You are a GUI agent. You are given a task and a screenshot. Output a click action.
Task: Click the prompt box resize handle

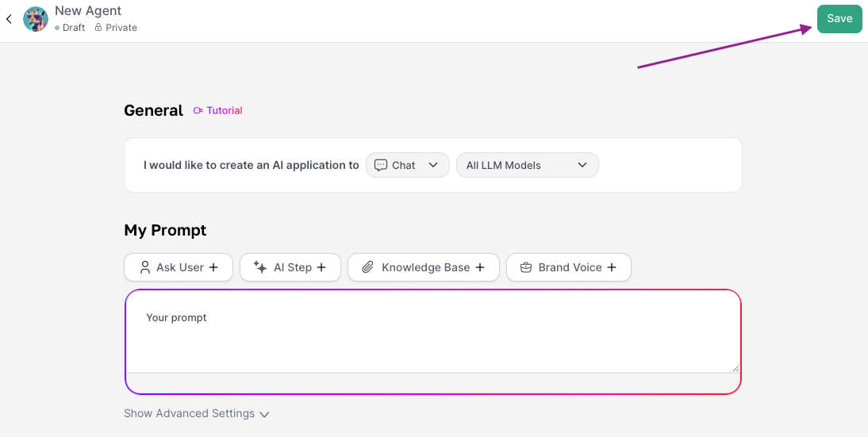(x=735, y=368)
